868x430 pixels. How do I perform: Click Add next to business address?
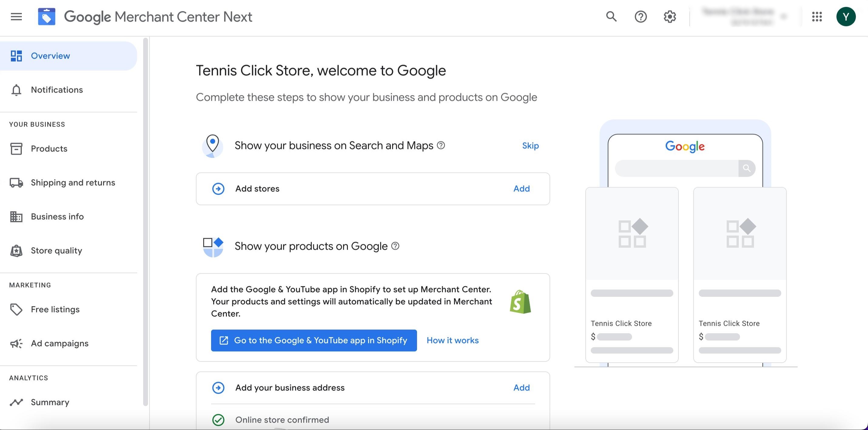[521, 388]
